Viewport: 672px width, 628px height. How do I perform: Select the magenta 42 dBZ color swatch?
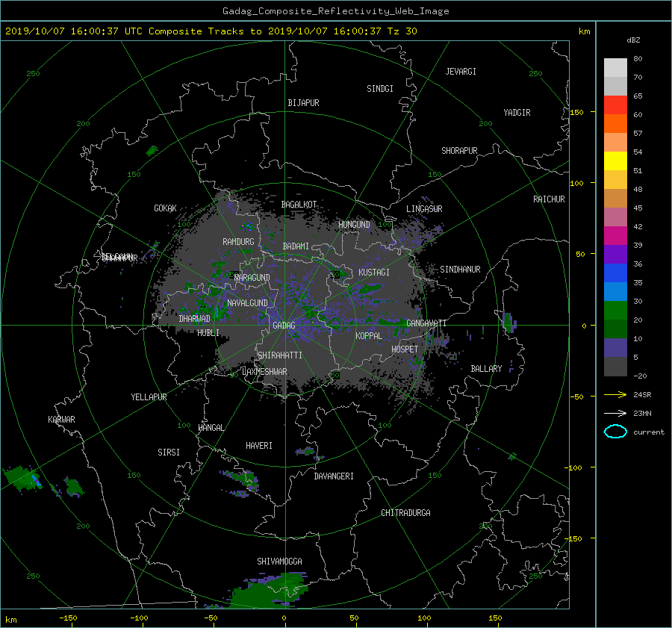(x=615, y=235)
